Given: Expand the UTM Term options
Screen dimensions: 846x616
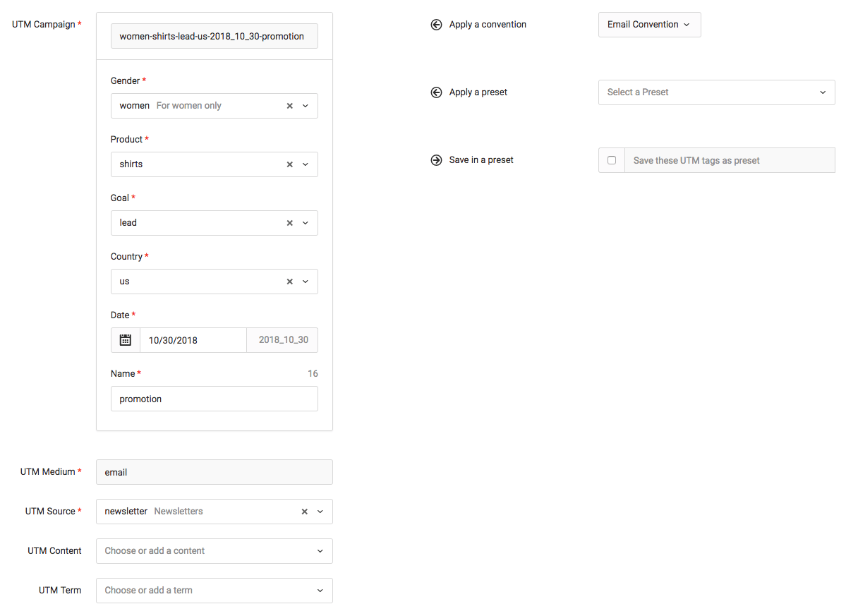Looking at the screenshot, I should point(320,590).
